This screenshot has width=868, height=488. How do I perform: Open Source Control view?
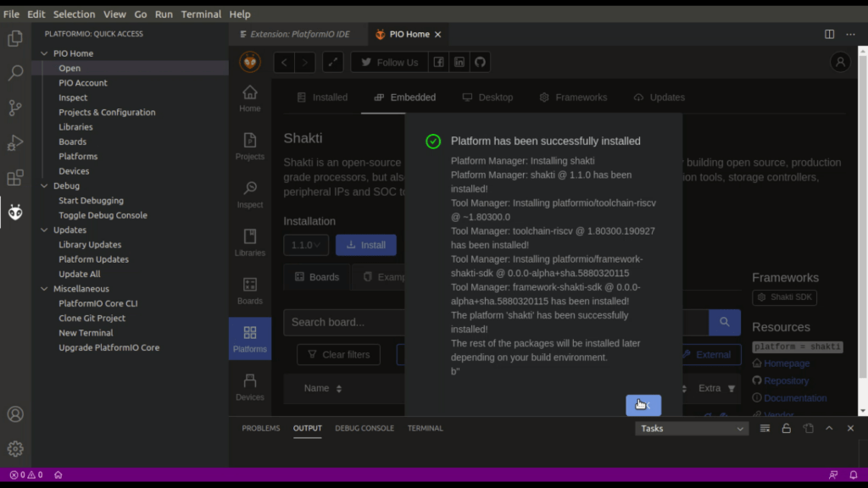(15, 108)
